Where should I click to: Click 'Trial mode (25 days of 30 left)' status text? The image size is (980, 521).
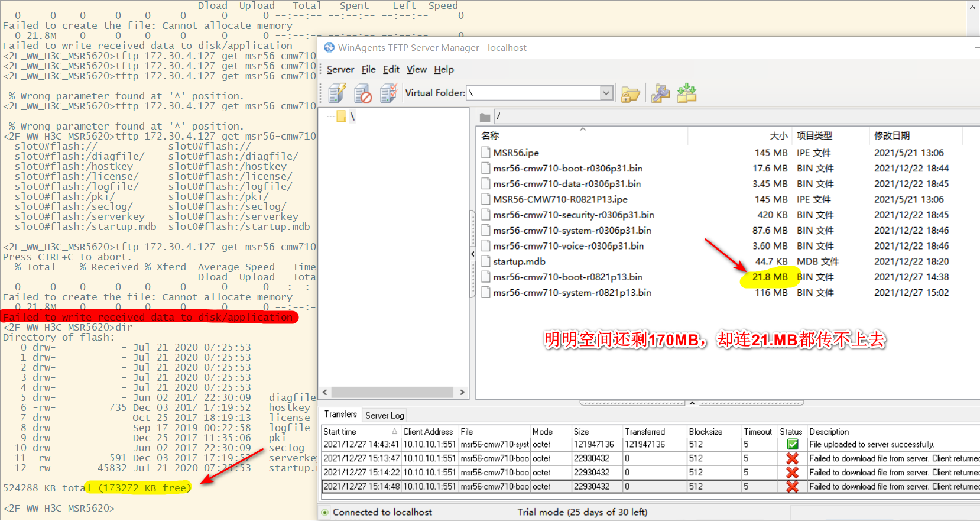pyautogui.click(x=582, y=512)
